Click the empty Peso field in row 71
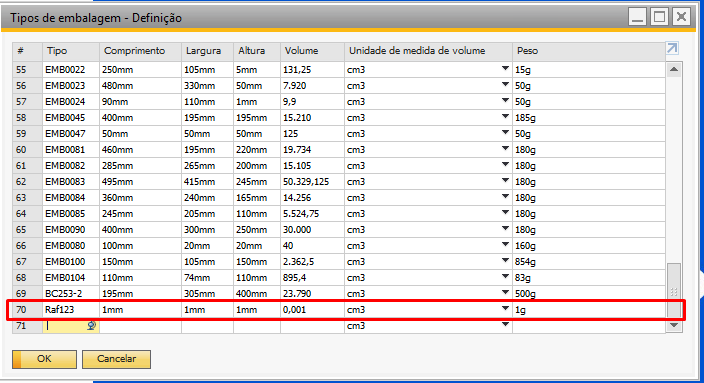This screenshot has height=383, width=704. click(x=589, y=326)
